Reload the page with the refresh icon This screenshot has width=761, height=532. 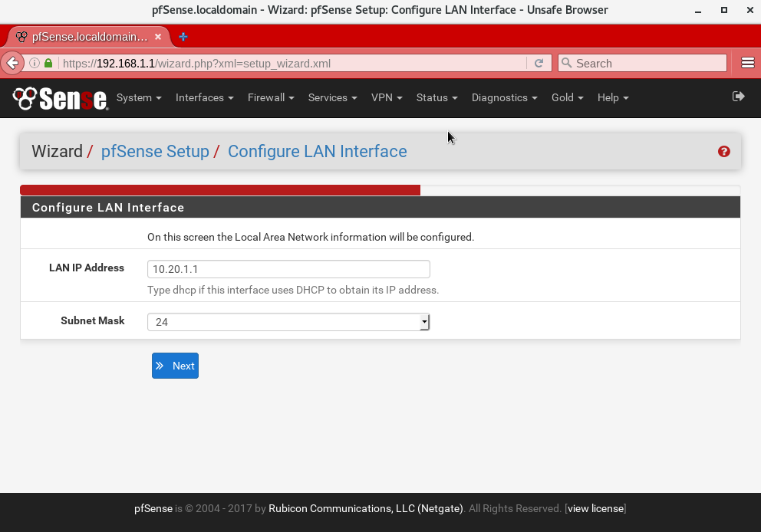coord(539,63)
